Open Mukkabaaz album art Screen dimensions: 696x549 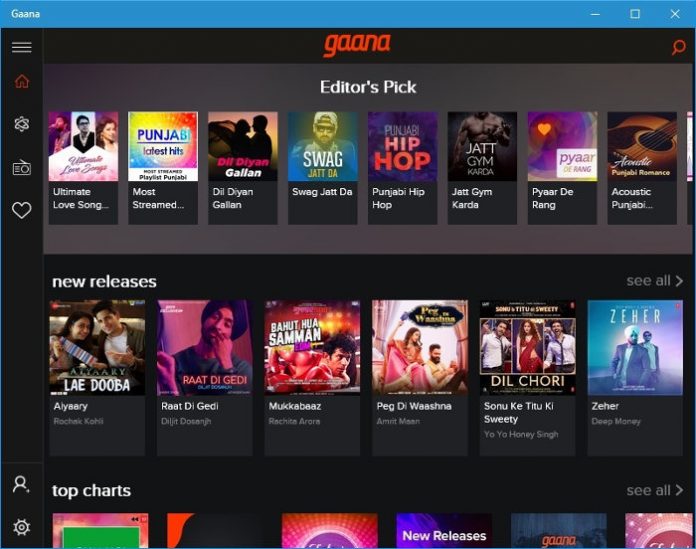pos(312,348)
